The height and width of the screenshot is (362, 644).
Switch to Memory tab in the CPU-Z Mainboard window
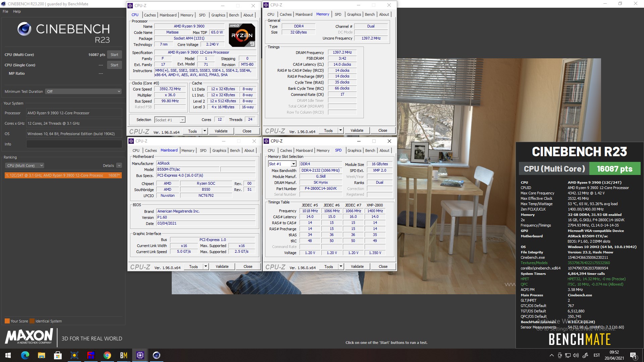[188, 150]
